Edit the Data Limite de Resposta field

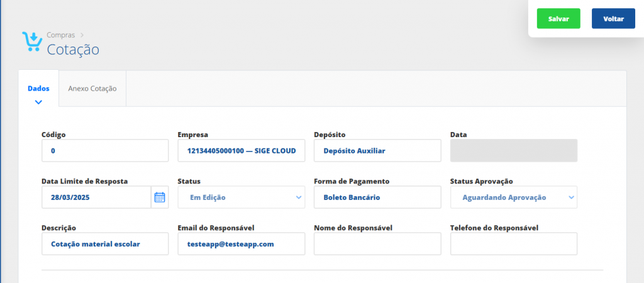(96, 197)
